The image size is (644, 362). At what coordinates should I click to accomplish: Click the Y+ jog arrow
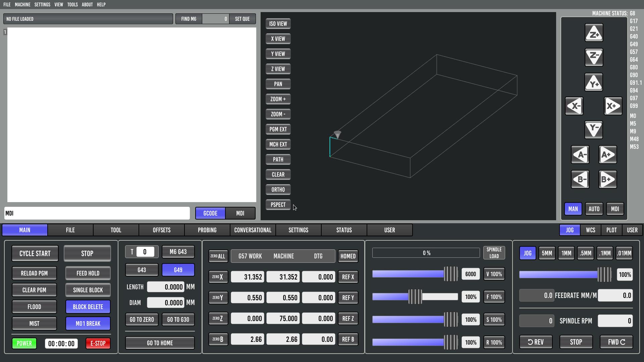tap(594, 82)
